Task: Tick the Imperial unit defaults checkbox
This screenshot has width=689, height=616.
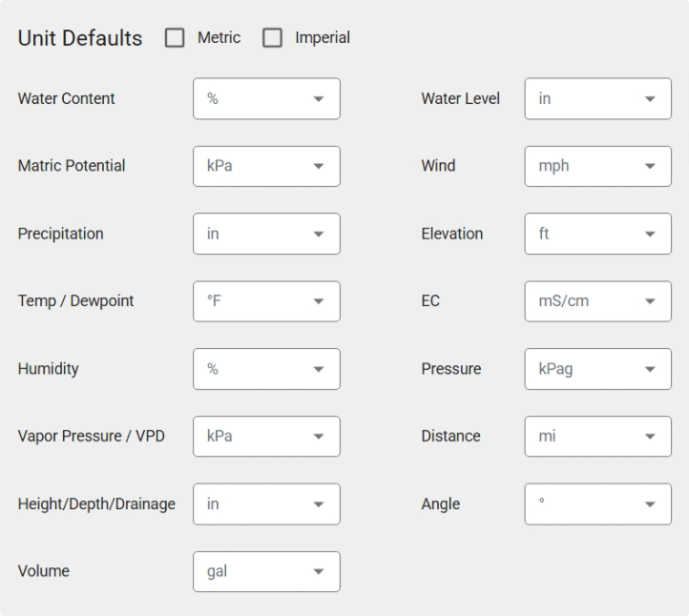Action: pos(273,38)
